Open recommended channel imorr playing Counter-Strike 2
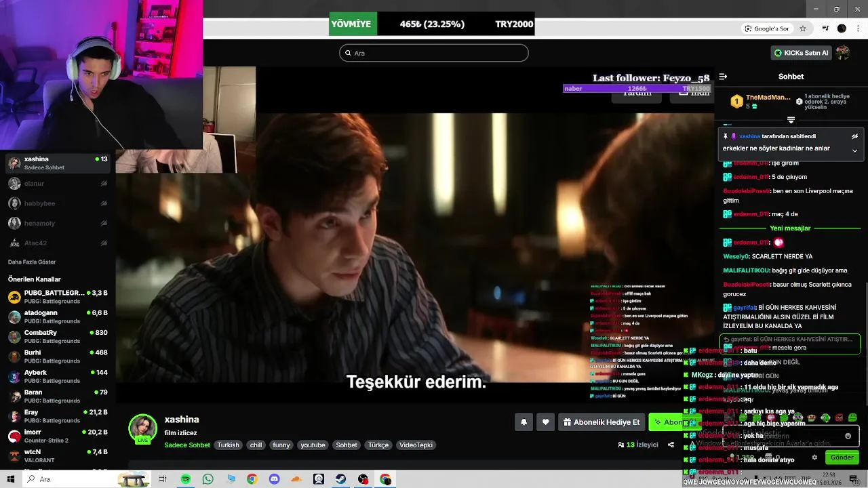The height and width of the screenshot is (488, 868). tap(58, 436)
